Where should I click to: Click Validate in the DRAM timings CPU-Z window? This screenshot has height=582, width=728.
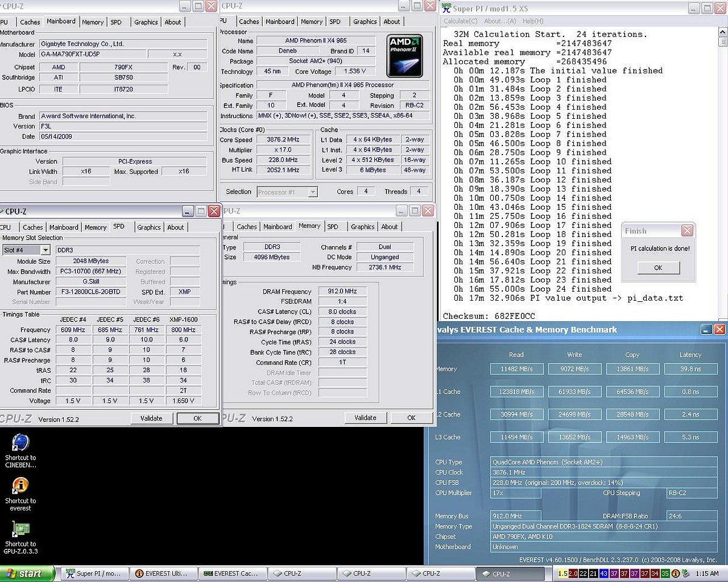click(x=365, y=418)
